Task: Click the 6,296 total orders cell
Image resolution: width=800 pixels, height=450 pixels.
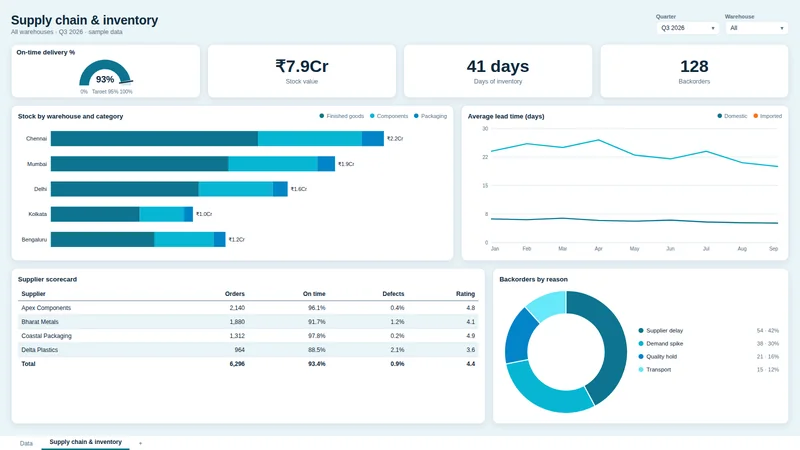Action: pyautogui.click(x=237, y=364)
